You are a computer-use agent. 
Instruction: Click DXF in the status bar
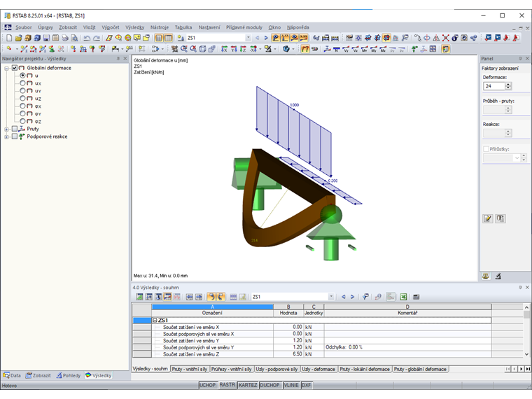pyautogui.click(x=307, y=386)
